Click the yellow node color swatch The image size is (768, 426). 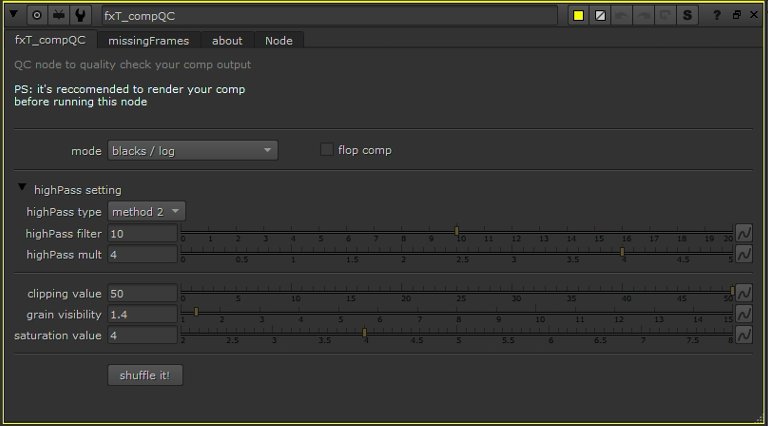(578, 16)
